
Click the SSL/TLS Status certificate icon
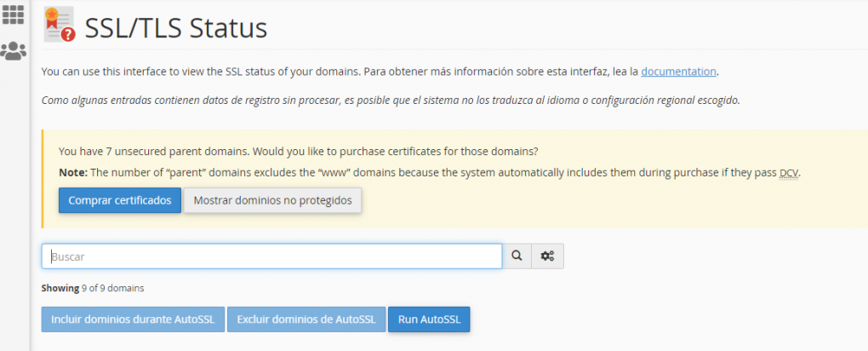60,25
